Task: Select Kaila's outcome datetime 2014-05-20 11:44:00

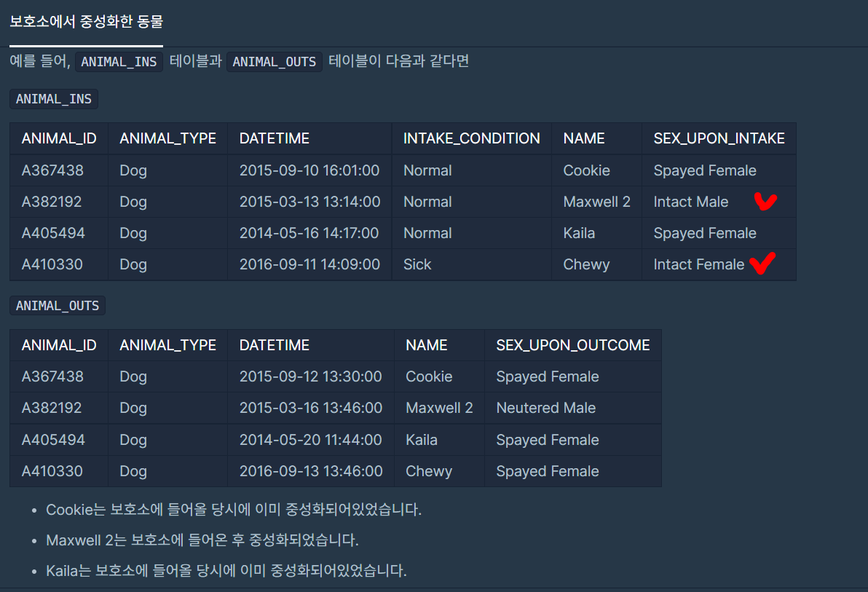Action: [x=310, y=440]
